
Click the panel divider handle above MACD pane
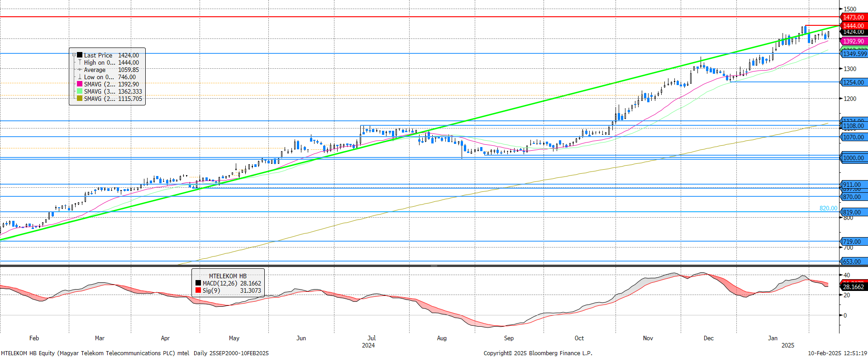(434, 266)
